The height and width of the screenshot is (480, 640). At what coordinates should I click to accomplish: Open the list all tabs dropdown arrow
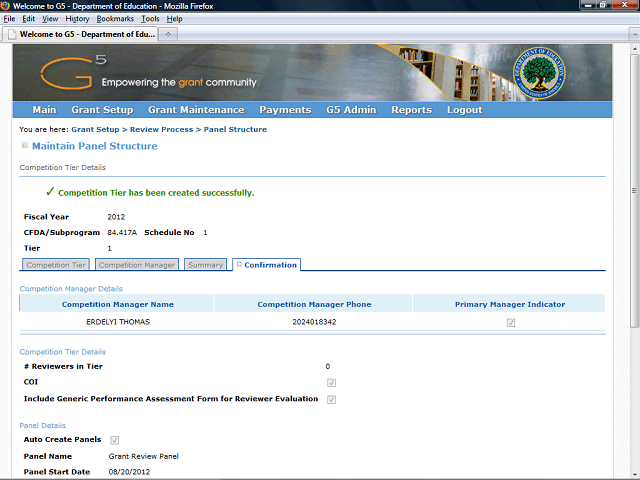634,34
